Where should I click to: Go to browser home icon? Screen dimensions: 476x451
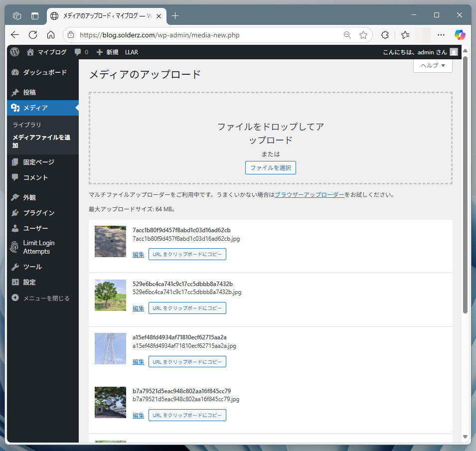[x=51, y=35]
